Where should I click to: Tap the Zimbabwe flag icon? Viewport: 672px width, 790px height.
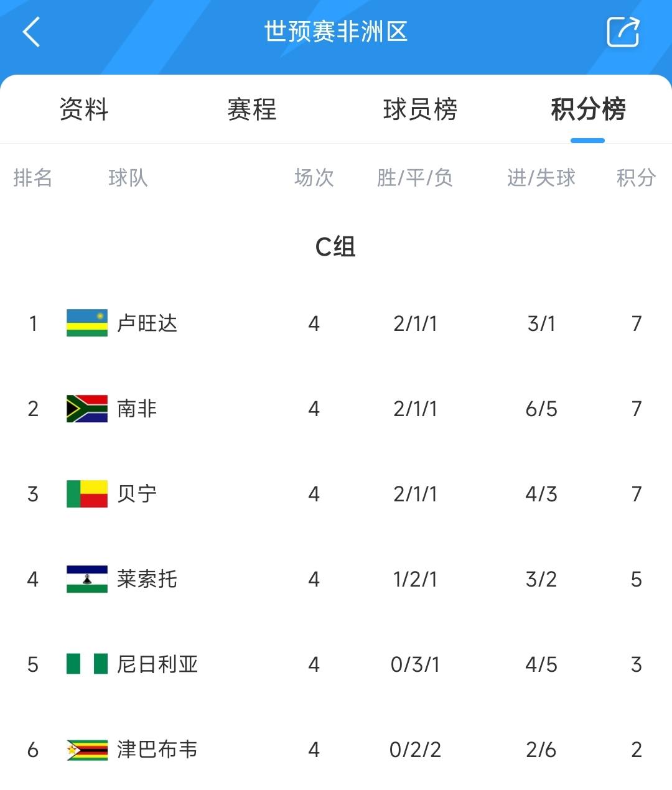click(x=87, y=750)
